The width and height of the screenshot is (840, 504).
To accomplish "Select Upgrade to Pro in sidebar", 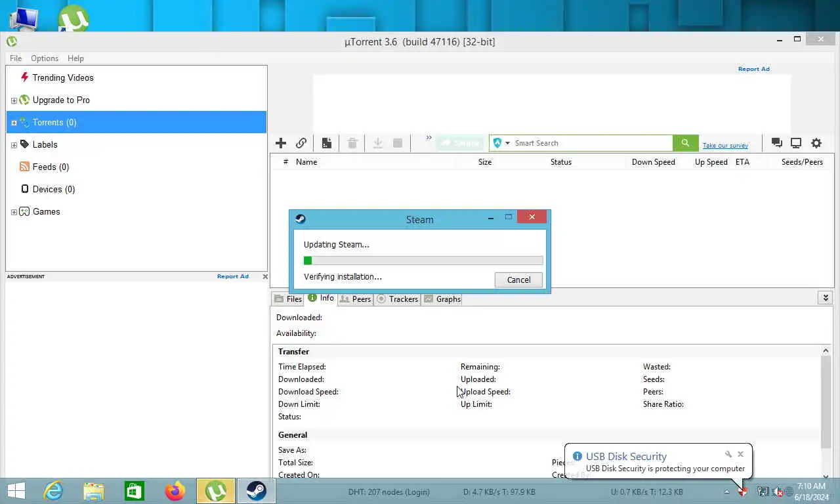I will (x=61, y=100).
